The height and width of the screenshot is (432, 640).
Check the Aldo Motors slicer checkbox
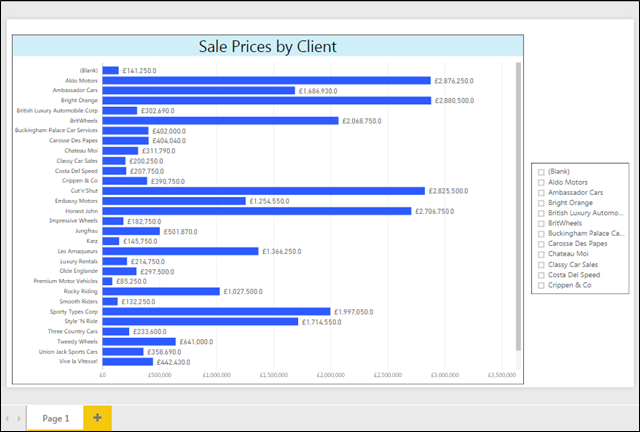coord(543,182)
